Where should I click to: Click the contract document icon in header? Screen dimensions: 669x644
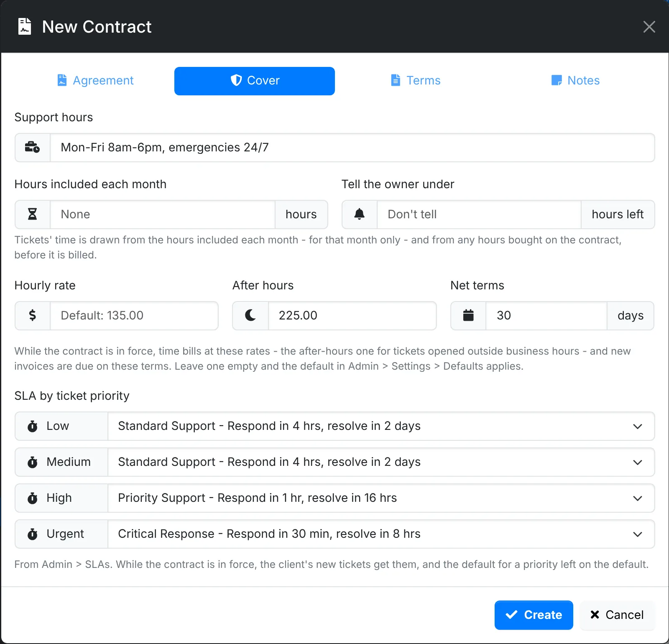coord(25,27)
